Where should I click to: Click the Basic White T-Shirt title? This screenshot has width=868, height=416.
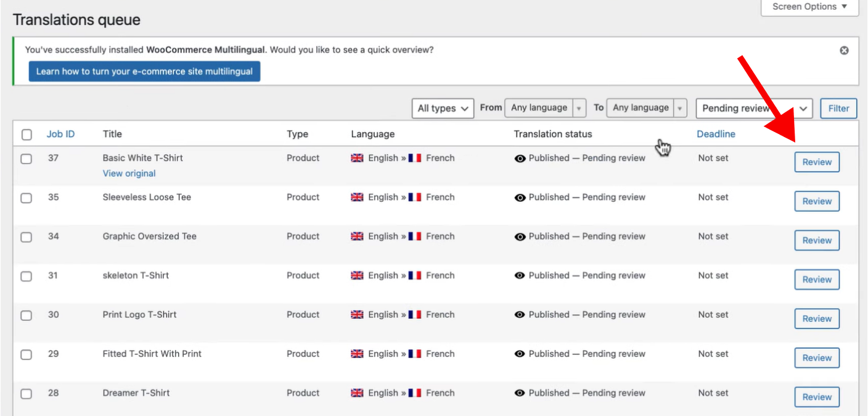coord(143,158)
